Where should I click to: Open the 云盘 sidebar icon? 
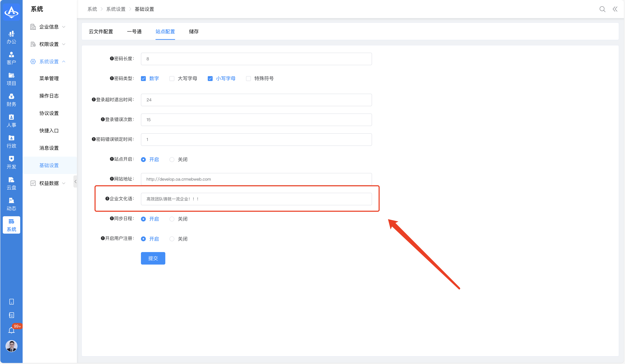[x=11, y=183]
